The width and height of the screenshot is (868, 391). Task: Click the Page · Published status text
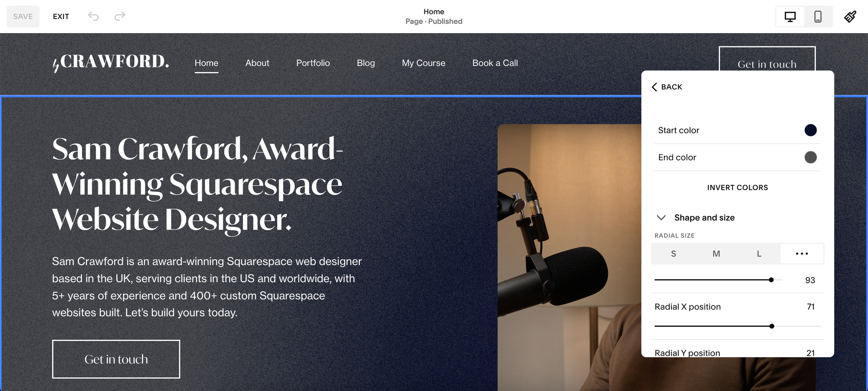pos(434,22)
